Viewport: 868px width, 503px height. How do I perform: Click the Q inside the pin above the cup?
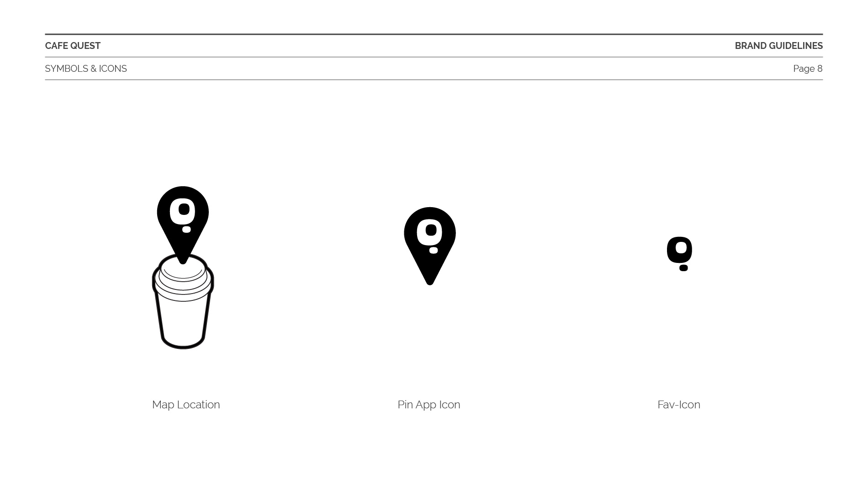point(183,215)
